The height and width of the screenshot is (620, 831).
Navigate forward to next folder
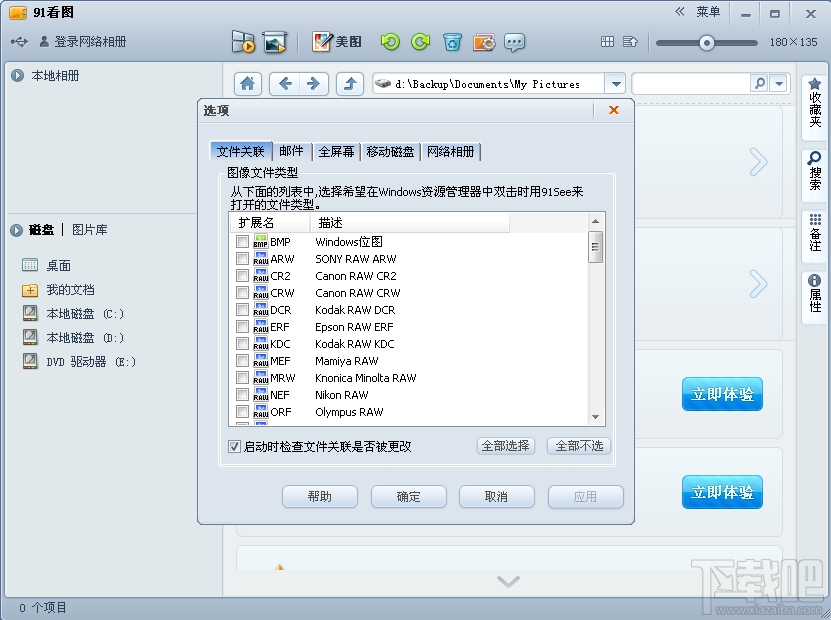[x=314, y=84]
